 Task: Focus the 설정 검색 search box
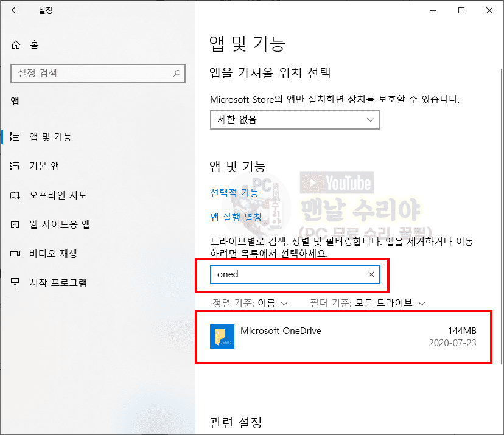pos(98,74)
